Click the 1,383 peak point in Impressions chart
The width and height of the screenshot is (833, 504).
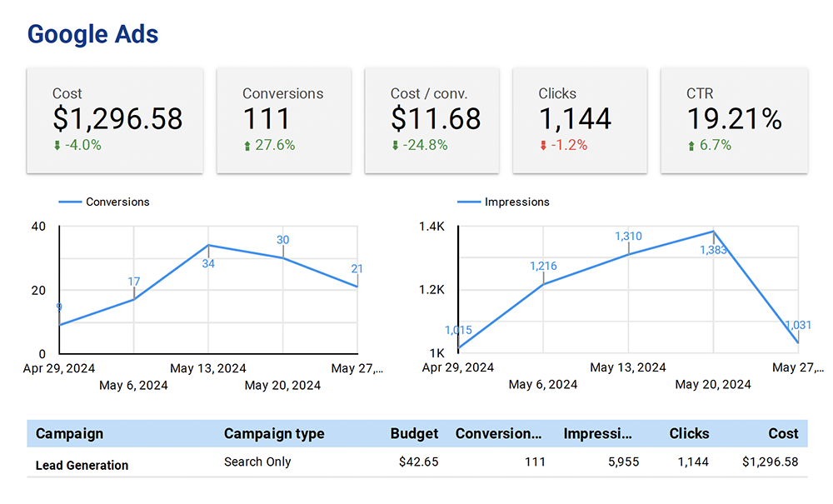[x=714, y=232]
